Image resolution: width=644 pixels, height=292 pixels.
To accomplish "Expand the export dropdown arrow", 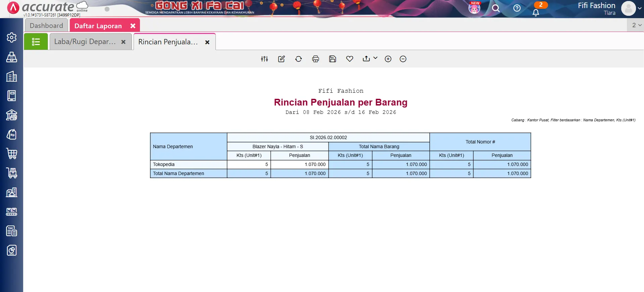I will tap(376, 58).
